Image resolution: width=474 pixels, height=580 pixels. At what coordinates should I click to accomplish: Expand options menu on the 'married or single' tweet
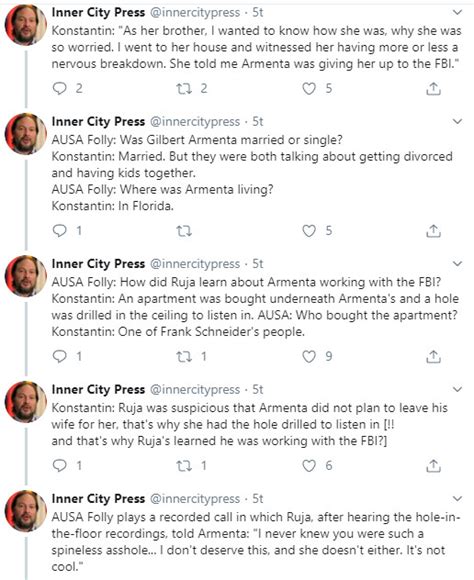[458, 121]
